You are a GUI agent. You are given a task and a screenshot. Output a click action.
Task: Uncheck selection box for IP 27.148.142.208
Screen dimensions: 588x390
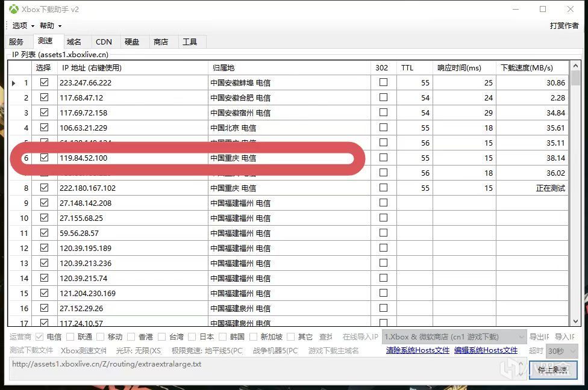coord(44,202)
